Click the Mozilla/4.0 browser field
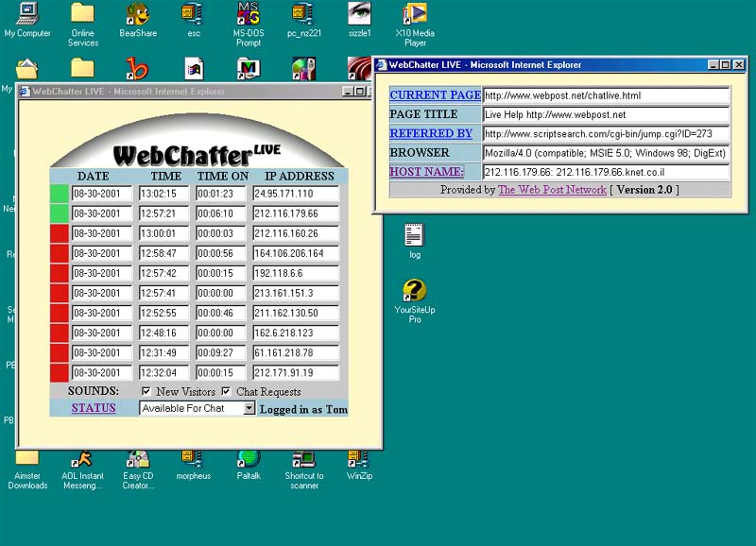Image resolution: width=756 pixels, height=546 pixels. pyautogui.click(x=606, y=153)
